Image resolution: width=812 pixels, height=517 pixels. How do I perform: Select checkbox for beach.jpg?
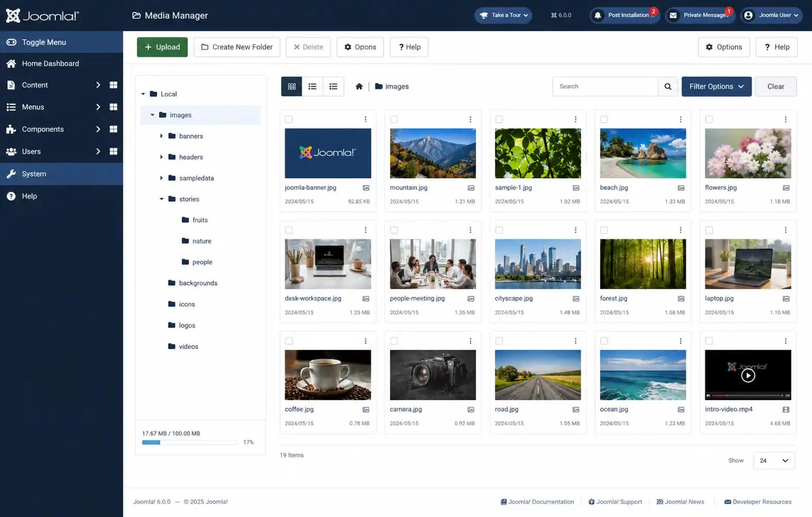point(604,119)
